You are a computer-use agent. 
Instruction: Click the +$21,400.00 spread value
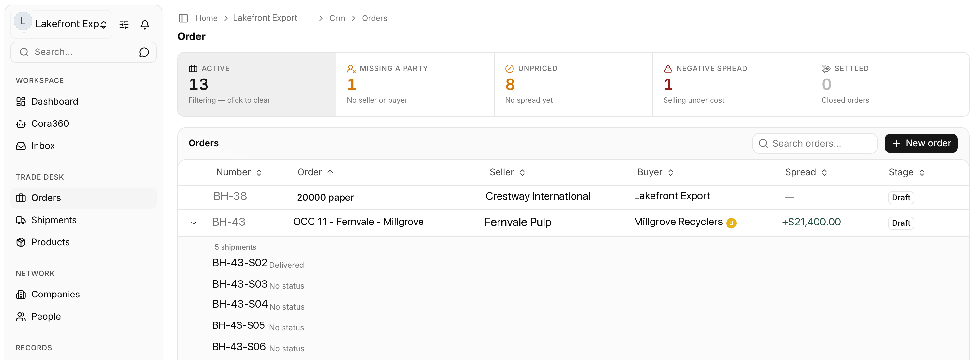(x=811, y=222)
